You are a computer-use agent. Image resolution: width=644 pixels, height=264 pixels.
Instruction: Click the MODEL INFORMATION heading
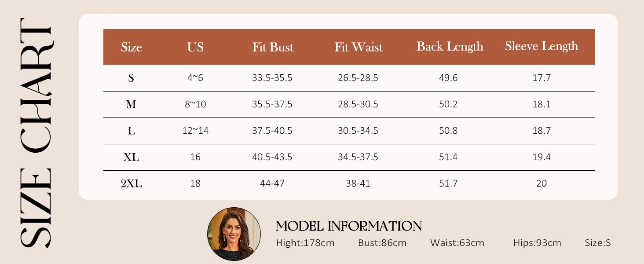[349, 226]
